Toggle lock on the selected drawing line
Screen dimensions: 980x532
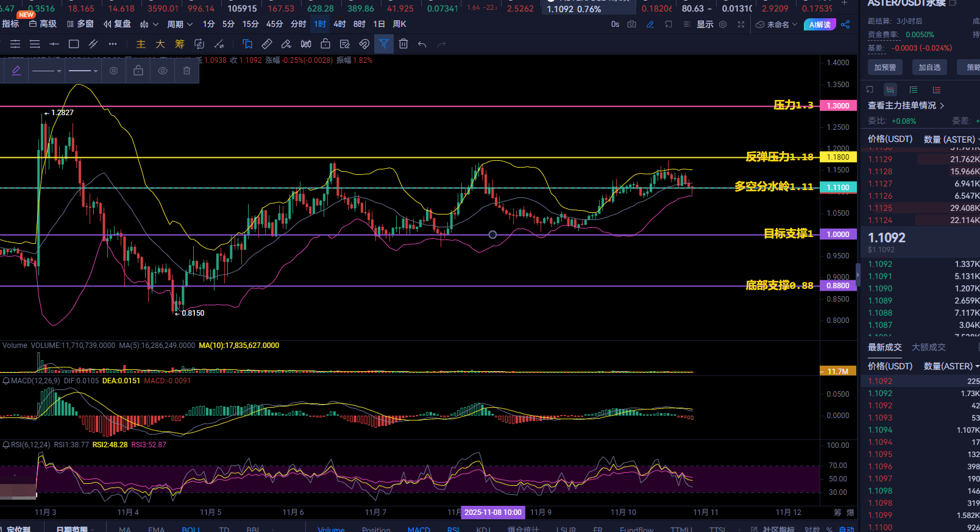(138, 71)
